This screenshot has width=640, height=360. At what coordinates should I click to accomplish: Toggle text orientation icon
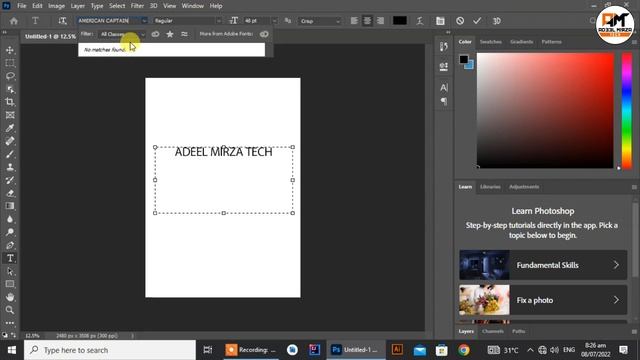click(x=62, y=21)
